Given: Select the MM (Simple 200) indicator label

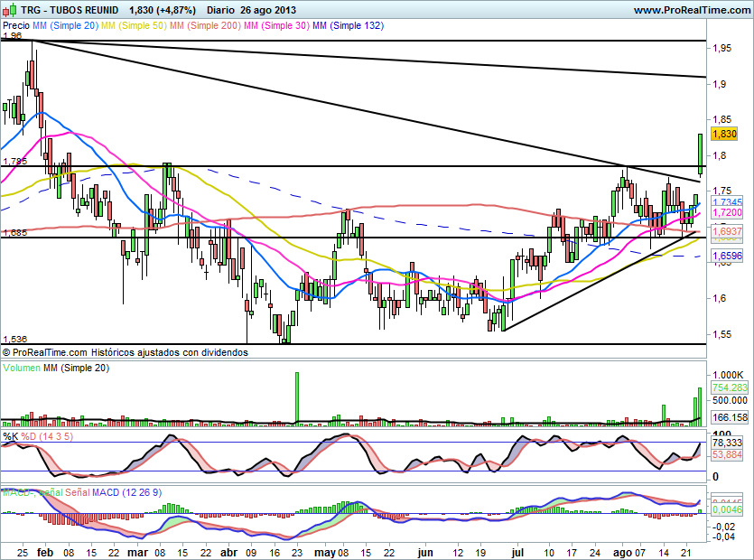Looking at the screenshot, I should [x=204, y=26].
